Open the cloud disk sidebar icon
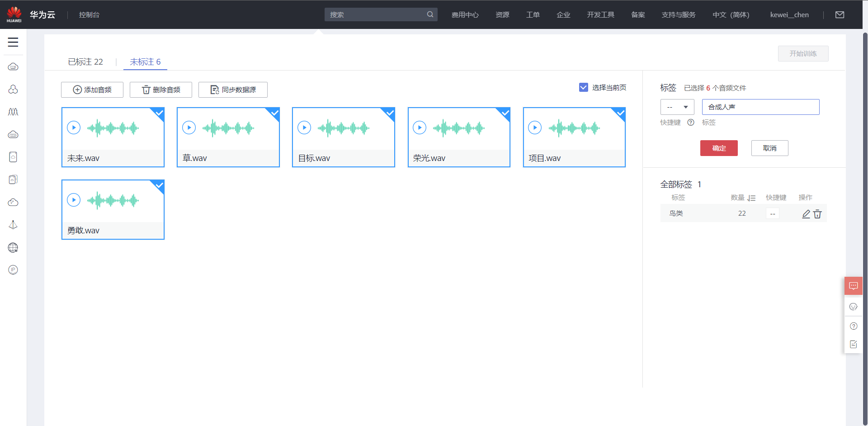868x426 pixels. point(13,134)
